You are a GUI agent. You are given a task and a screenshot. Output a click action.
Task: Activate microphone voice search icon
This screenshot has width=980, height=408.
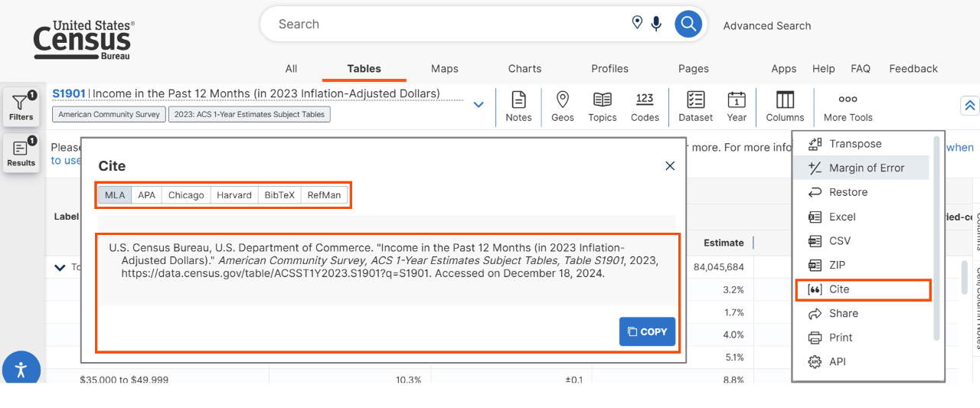coord(656,24)
